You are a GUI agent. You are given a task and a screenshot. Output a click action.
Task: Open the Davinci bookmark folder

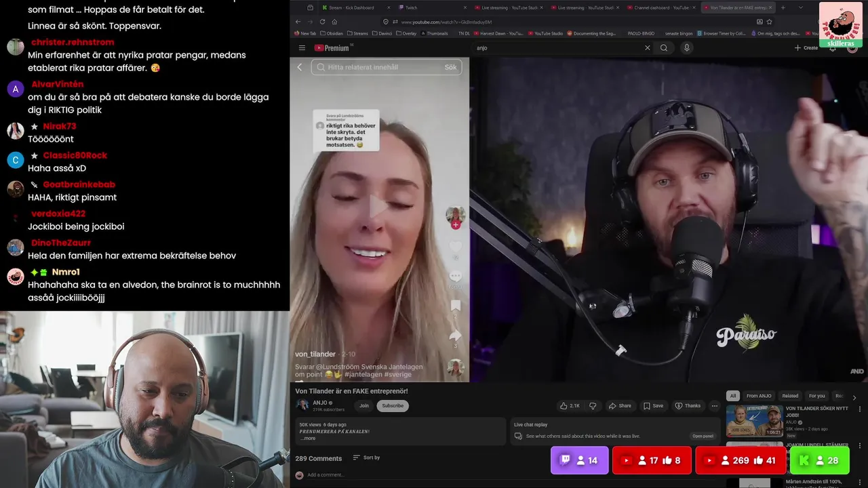point(382,33)
